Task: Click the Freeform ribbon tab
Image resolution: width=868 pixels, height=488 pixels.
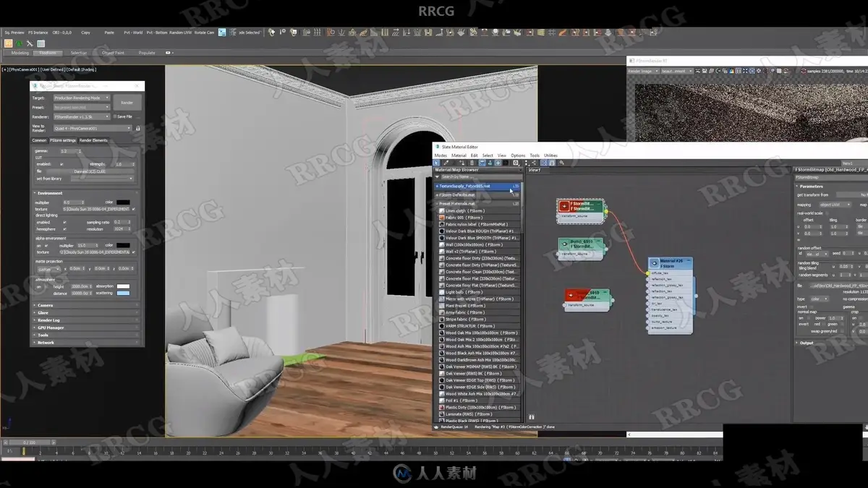Action: [x=48, y=53]
